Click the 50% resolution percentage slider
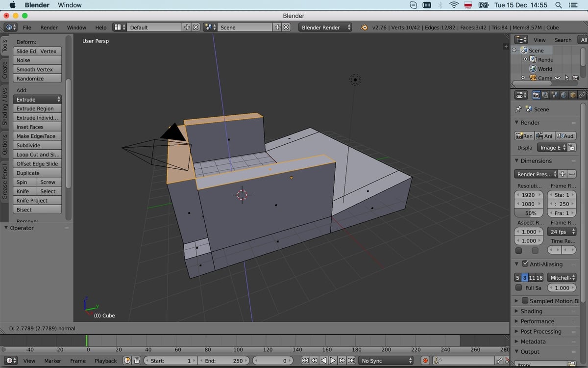This screenshot has width=588, height=368. point(528,213)
